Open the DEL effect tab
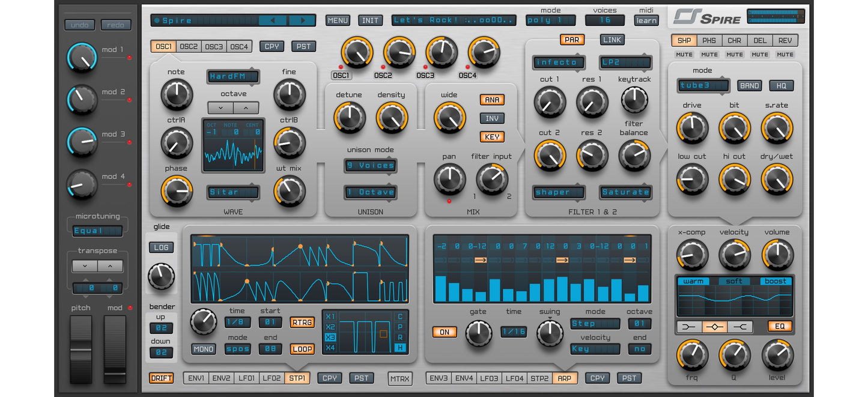Image resolution: width=868 pixels, height=397 pixels. [760, 40]
